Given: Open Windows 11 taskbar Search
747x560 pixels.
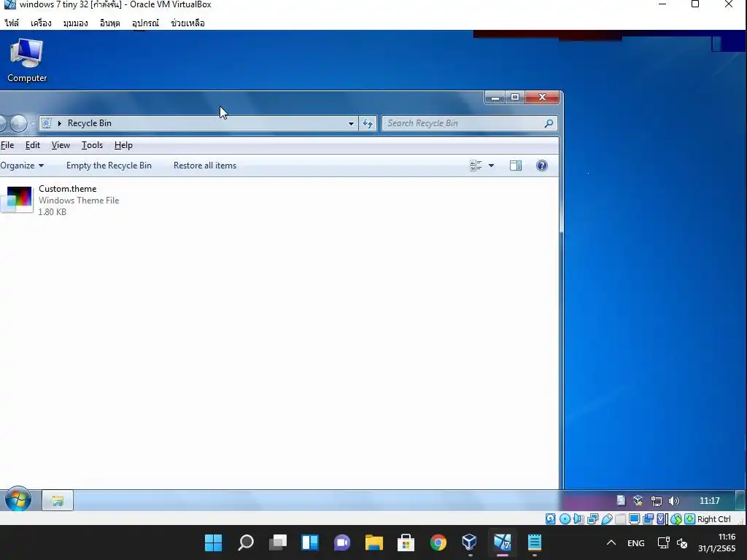Looking at the screenshot, I should click(245, 542).
